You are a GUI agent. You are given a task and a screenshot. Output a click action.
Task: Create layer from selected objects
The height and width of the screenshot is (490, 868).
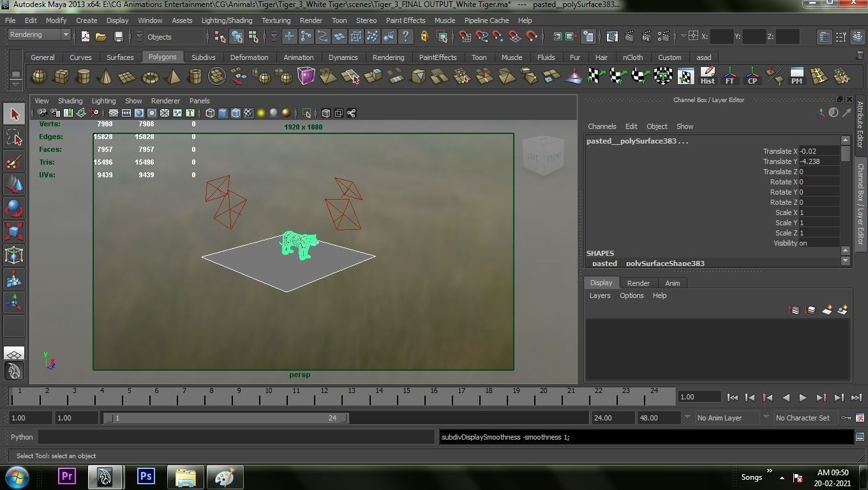842,310
